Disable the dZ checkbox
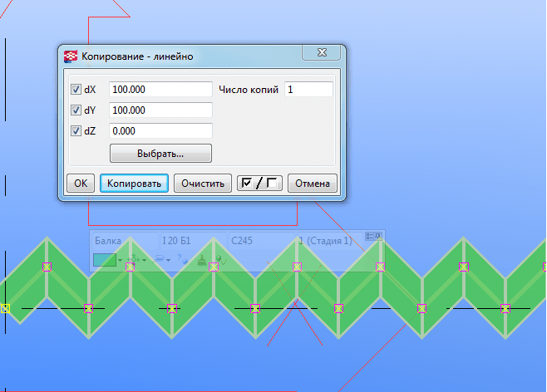Viewport: 547px width, 392px height. click(76, 131)
